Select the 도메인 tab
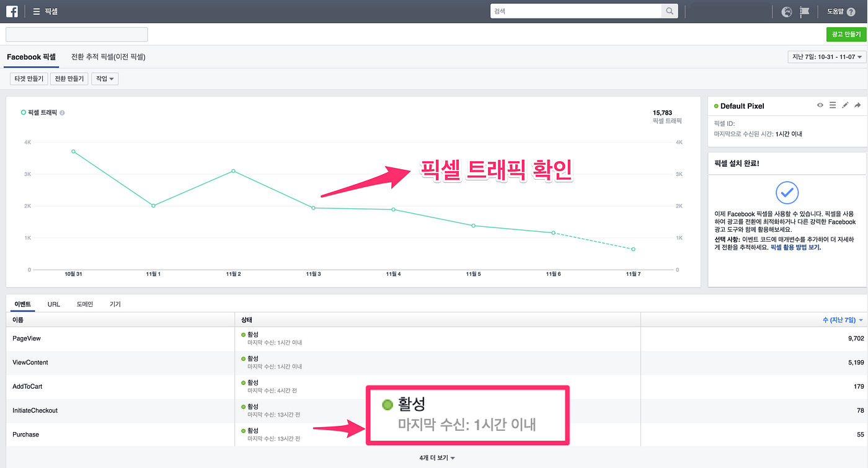 click(x=85, y=304)
